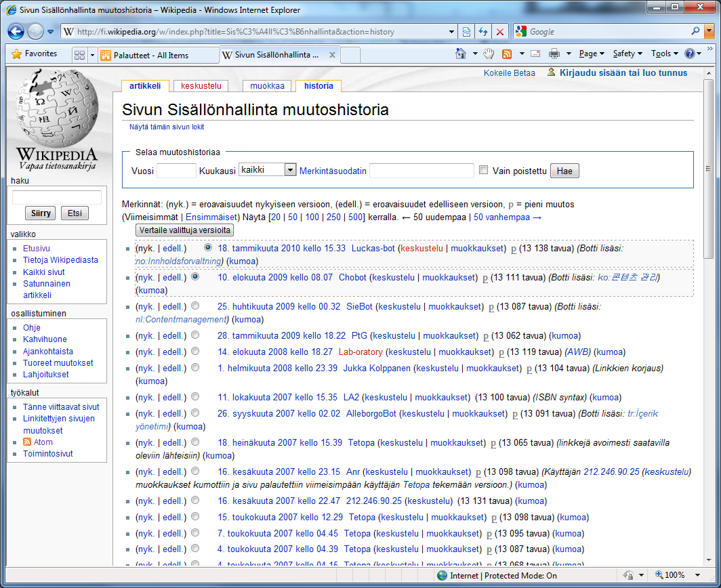Click in the haku search box

(57, 197)
